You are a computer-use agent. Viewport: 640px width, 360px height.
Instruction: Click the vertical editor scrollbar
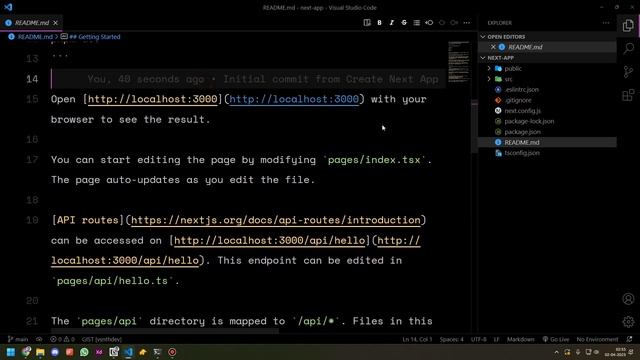click(474, 127)
